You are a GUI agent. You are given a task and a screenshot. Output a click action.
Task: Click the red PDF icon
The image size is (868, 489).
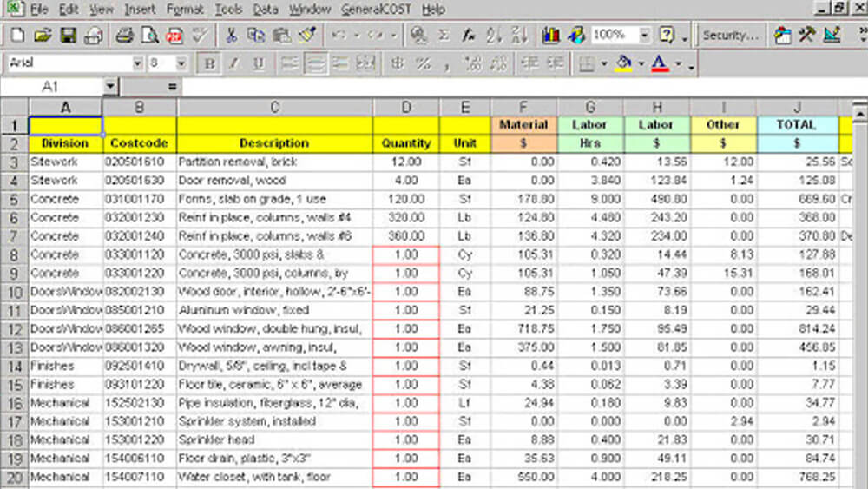pyautogui.click(x=175, y=36)
